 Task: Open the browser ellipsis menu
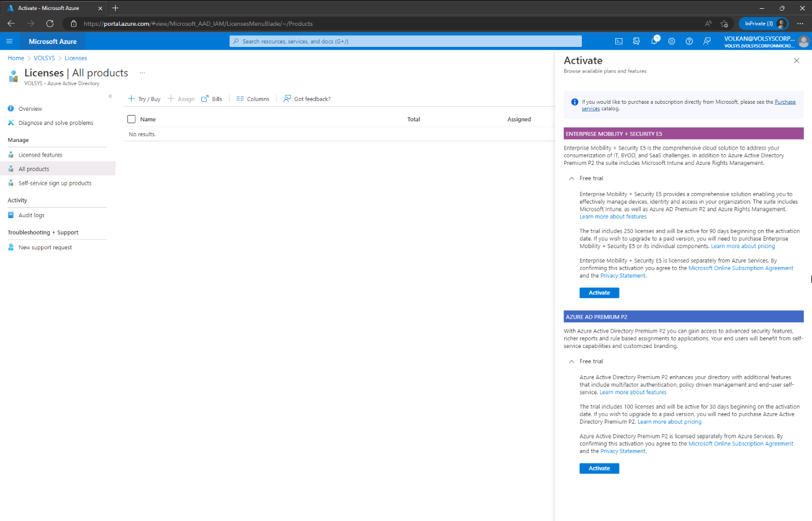click(800, 23)
